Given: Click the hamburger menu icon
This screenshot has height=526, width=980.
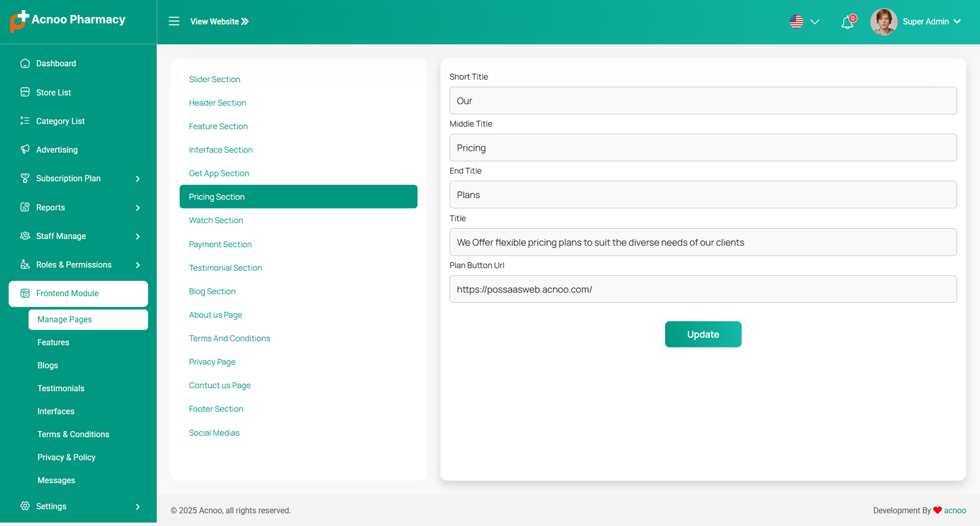Looking at the screenshot, I should click(174, 21).
